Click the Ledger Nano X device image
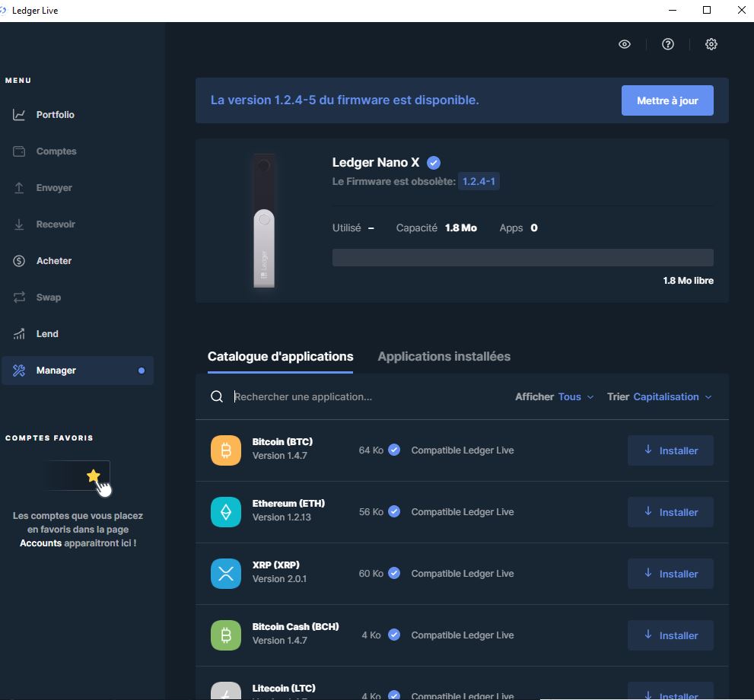Screen dimensions: 754x700 coord(264,221)
